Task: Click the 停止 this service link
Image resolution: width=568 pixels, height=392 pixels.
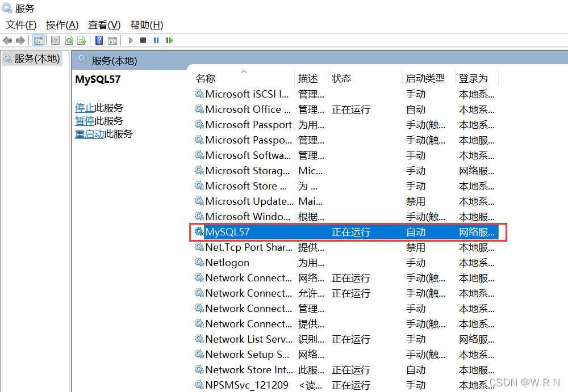Action: pos(85,107)
